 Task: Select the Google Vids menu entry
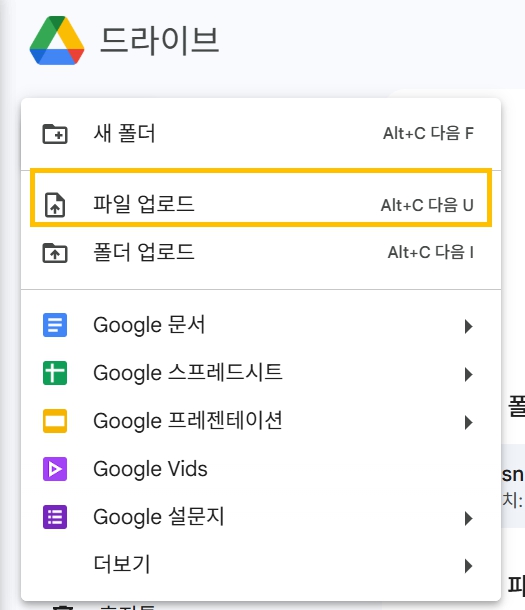coord(261,469)
